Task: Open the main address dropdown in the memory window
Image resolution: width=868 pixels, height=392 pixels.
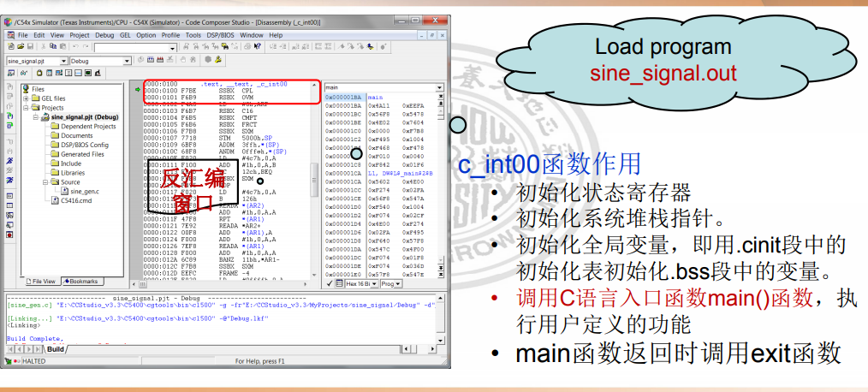Action: click(439, 87)
